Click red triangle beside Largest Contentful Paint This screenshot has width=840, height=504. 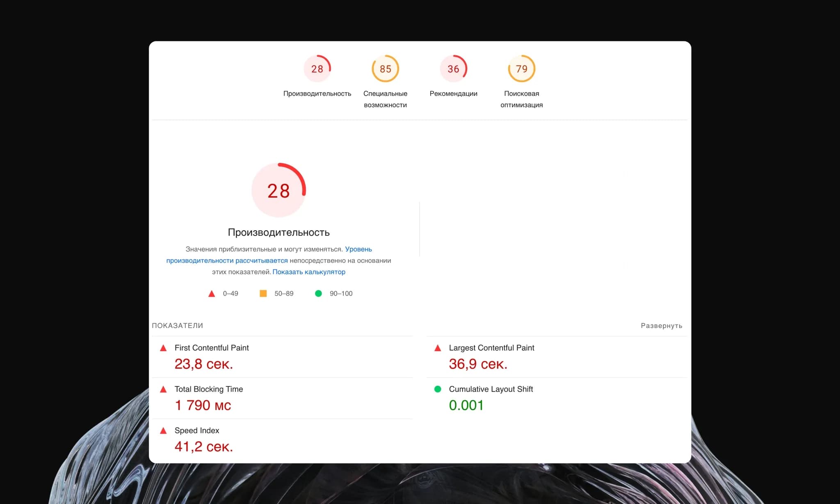pyautogui.click(x=438, y=348)
